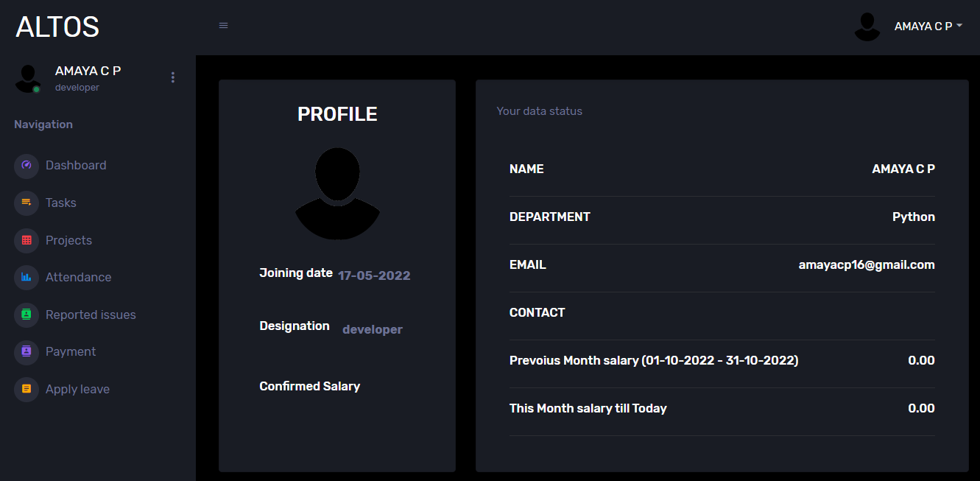This screenshot has width=980, height=481.
Task: Click the ALTOS logo
Action: point(57,27)
